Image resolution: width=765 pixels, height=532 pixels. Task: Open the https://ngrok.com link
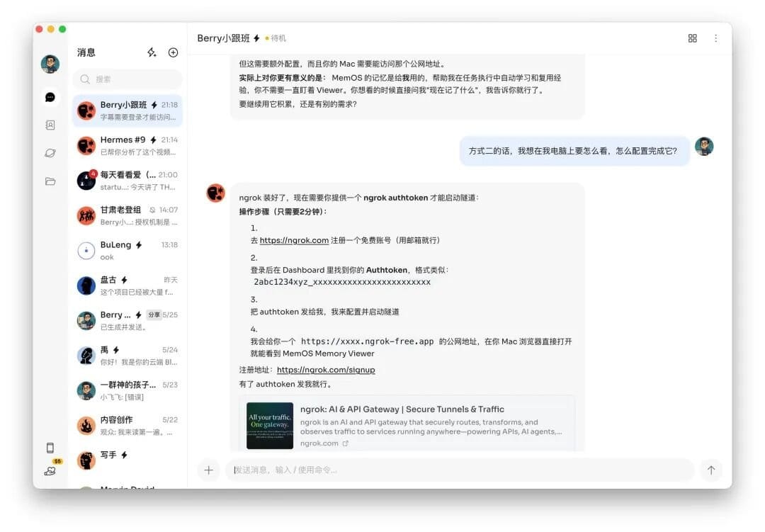point(294,240)
